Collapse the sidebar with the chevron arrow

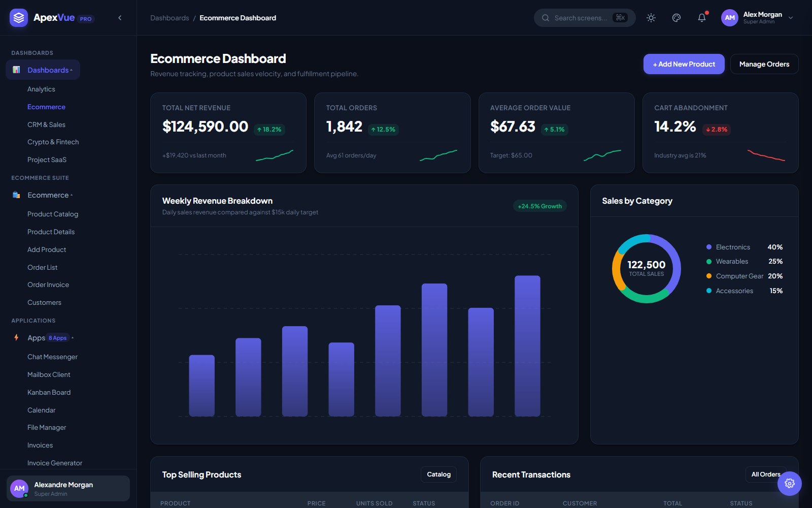pos(120,18)
